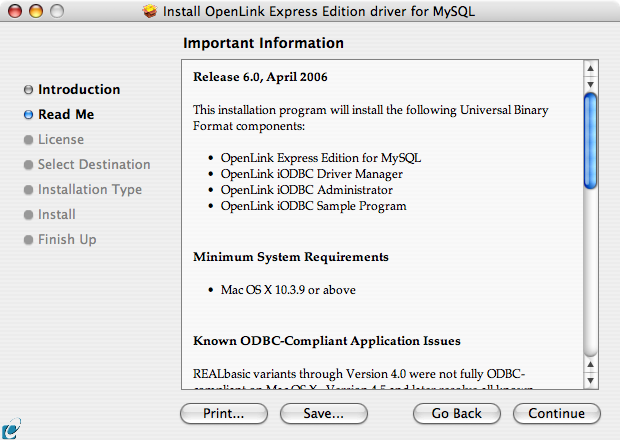Click the yellow minimize window button

tap(36, 11)
